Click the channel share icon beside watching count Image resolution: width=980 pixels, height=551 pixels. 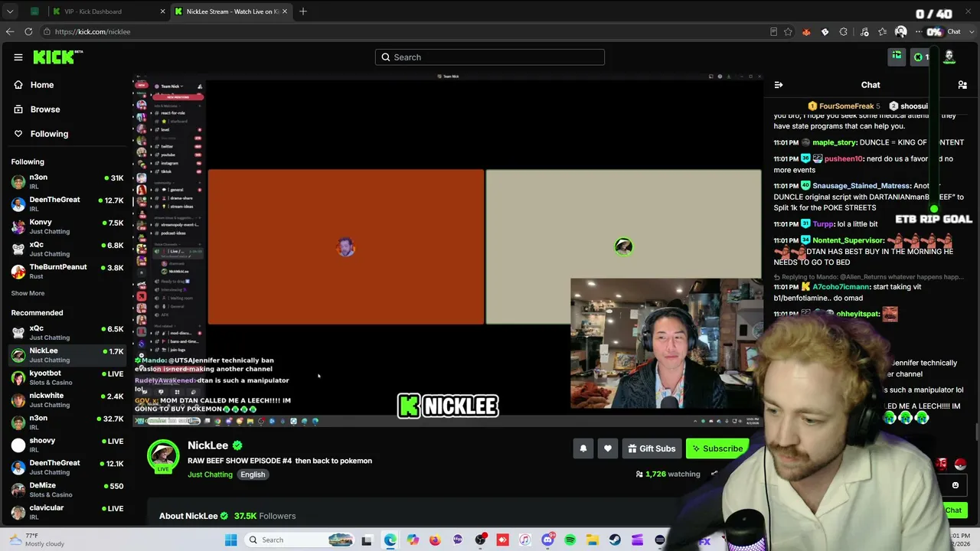(714, 474)
